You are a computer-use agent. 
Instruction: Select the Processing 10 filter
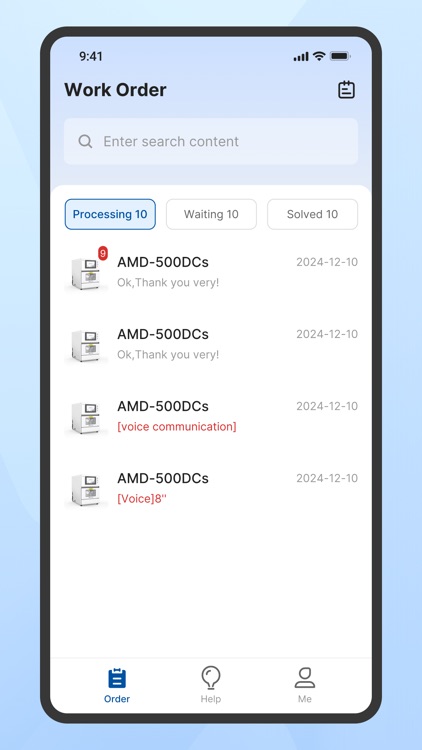[110, 214]
